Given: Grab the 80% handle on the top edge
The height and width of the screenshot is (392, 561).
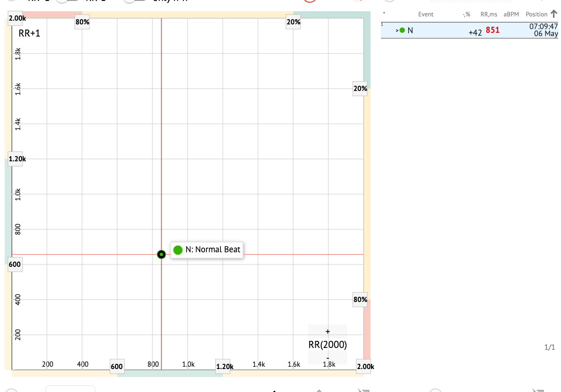Looking at the screenshot, I should [x=83, y=22].
